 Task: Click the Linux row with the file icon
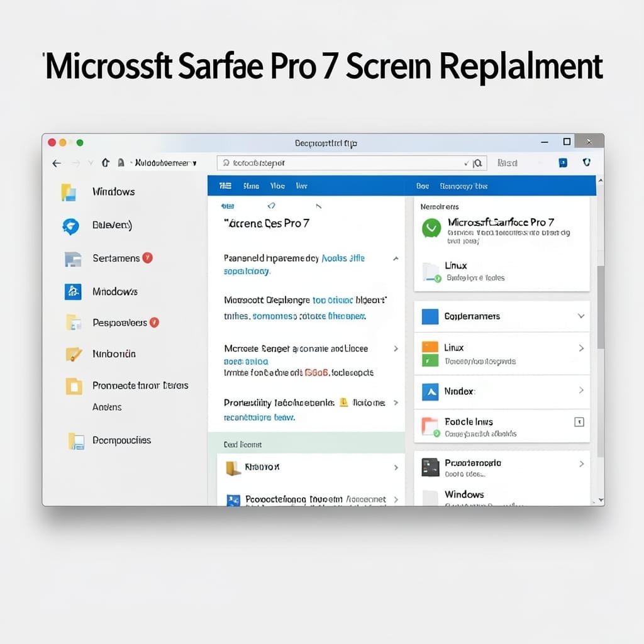(502, 272)
